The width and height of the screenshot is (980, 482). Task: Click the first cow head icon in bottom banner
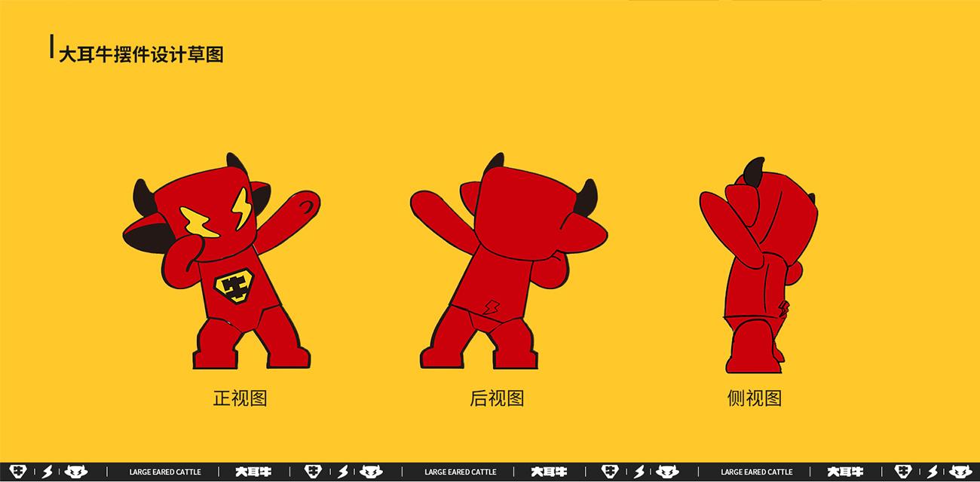point(76,472)
